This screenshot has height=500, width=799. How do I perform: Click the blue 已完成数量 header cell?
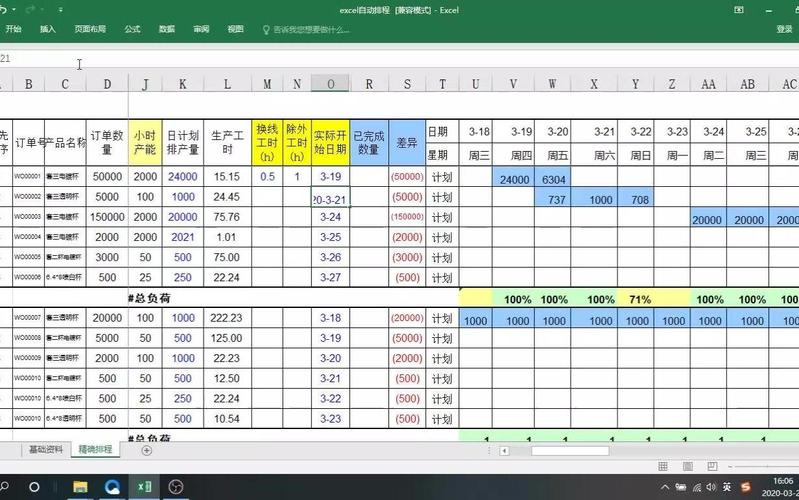pos(369,142)
